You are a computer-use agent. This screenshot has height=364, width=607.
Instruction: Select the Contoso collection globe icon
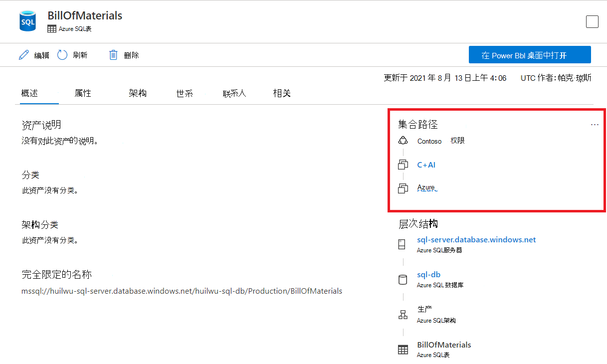pyautogui.click(x=403, y=140)
